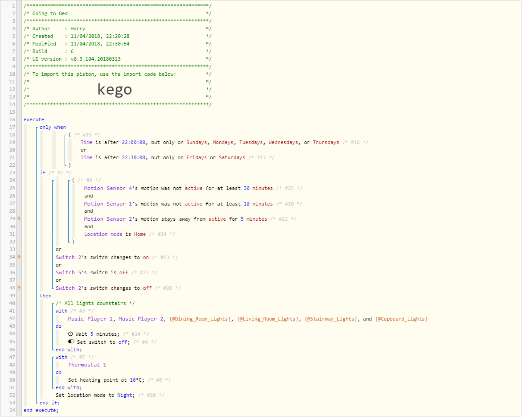Click the Created date comment line
The image size is (525, 420).
pyautogui.click(x=118, y=37)
